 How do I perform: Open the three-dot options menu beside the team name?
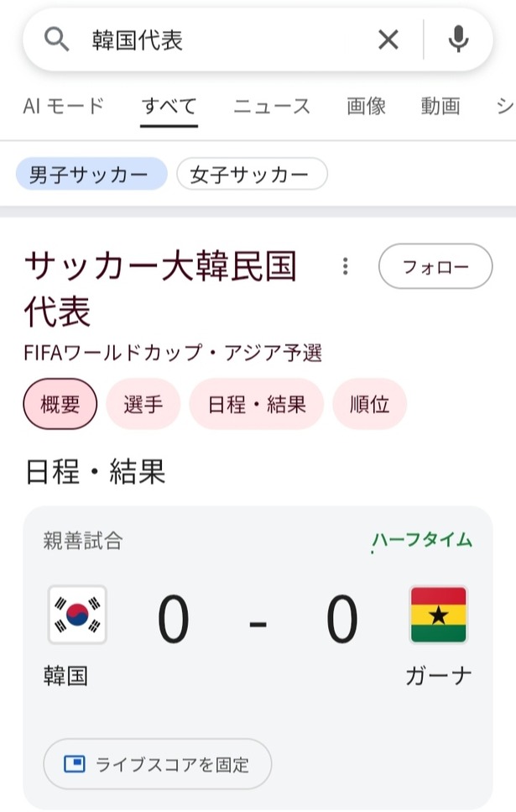click(344, 265)
